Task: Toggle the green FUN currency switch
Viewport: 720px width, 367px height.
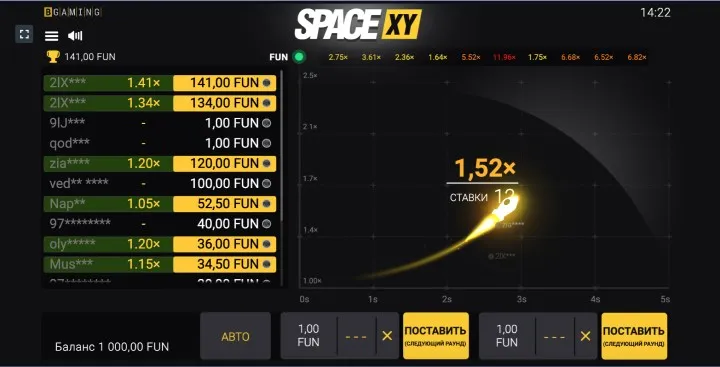Action: [299, 57]
